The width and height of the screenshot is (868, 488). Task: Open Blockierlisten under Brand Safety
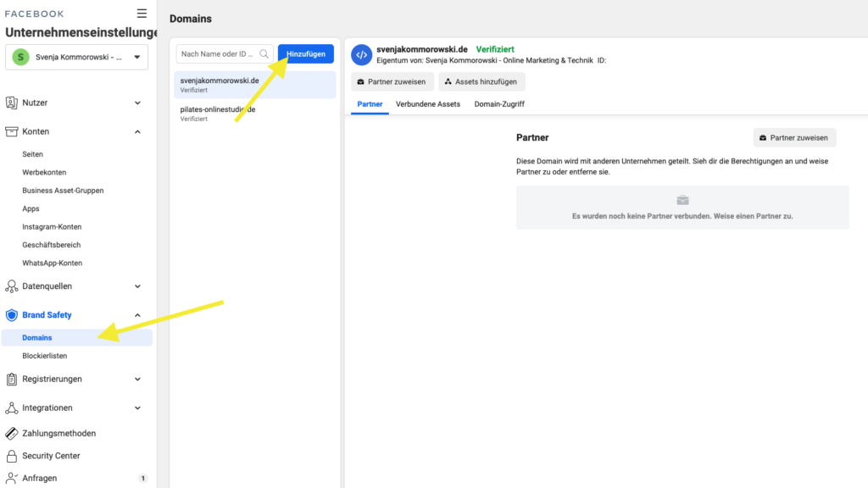tap(45, 356)
